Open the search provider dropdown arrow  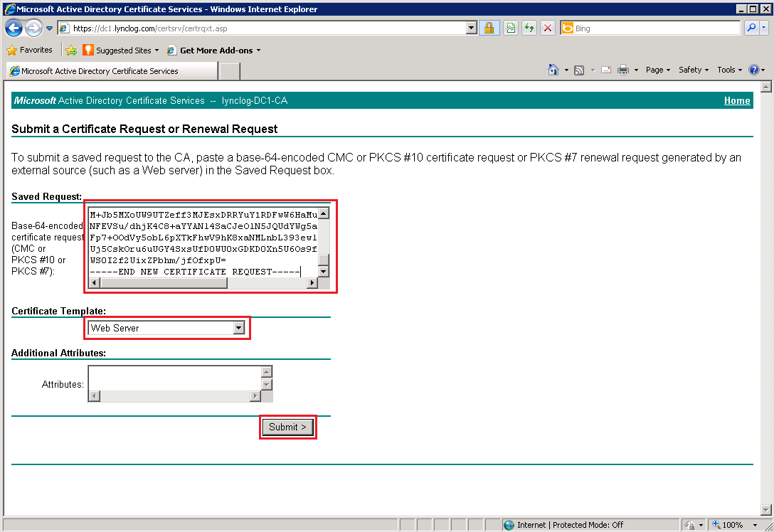click(x=763, y=28)
